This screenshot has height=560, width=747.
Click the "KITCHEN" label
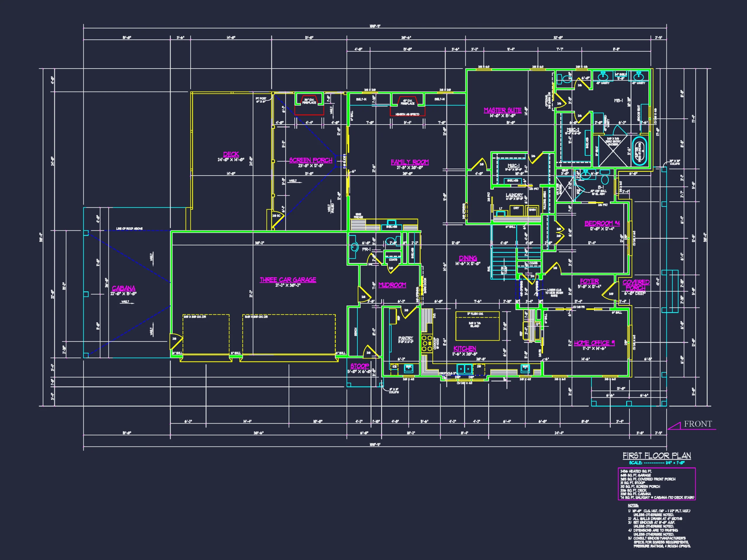(x=465, y=349)
